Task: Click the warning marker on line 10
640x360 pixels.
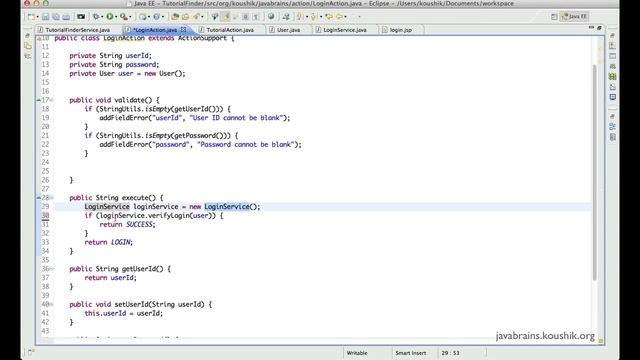Action: [x=39, y=38]
